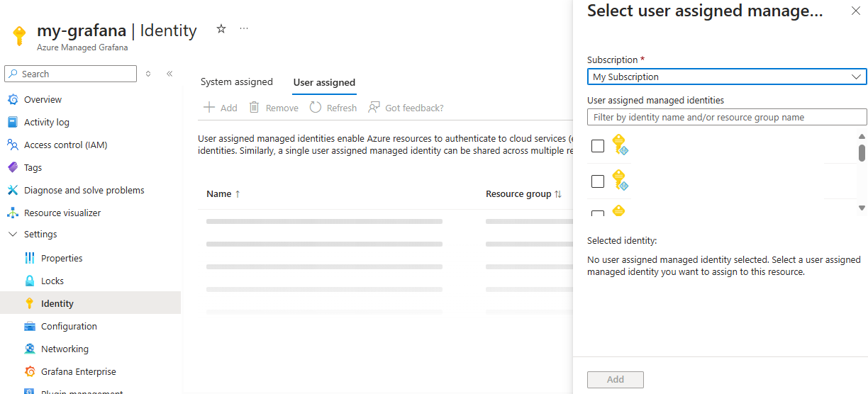The height and width of the screenshot is (394, 868).
Task: Collapse the sidebar with double-chevron icon
Action: [x=170, y=74]
